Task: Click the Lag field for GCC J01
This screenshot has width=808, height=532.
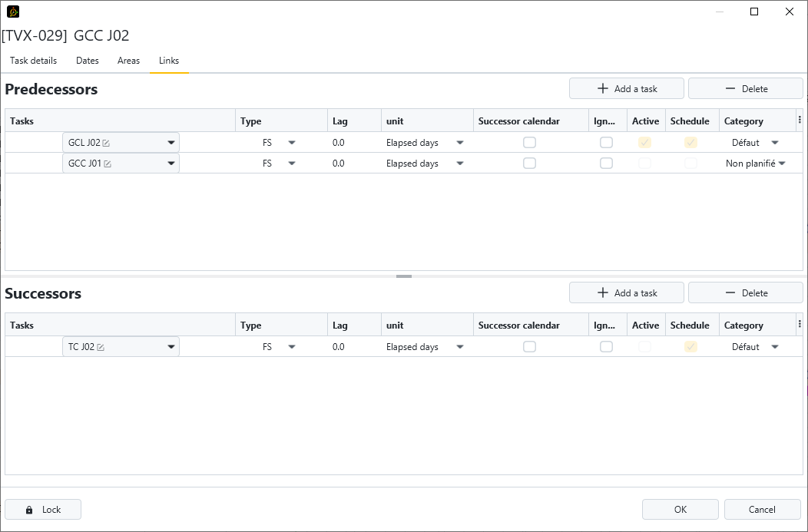Action: point(353,164)
